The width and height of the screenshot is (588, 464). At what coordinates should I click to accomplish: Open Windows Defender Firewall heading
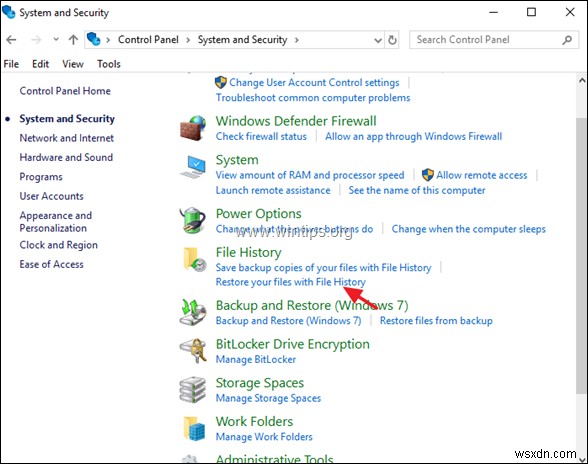click(x=296, y=121)
